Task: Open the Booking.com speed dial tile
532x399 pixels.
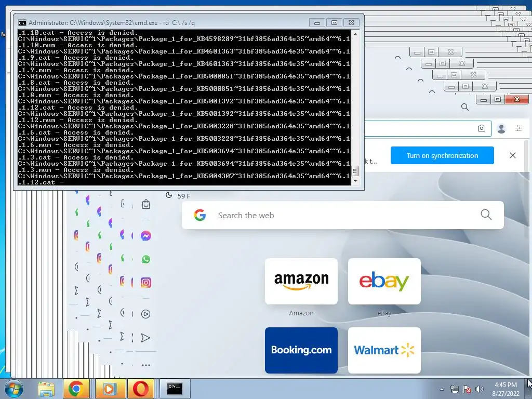Action: (x=301, y=350)
